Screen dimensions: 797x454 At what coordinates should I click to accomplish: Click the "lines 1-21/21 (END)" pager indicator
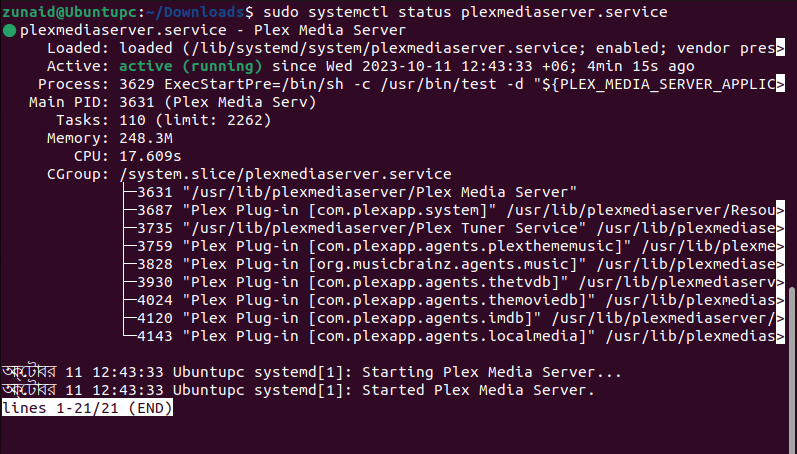(88, 407)
